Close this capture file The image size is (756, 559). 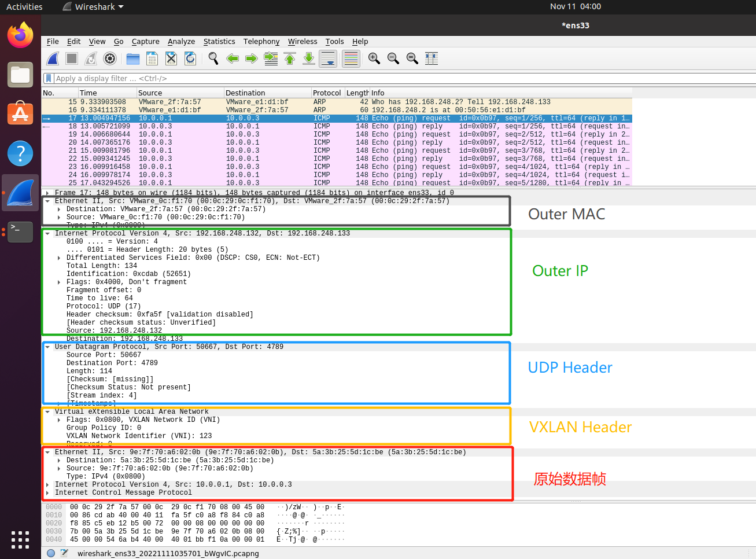(171, 58)
